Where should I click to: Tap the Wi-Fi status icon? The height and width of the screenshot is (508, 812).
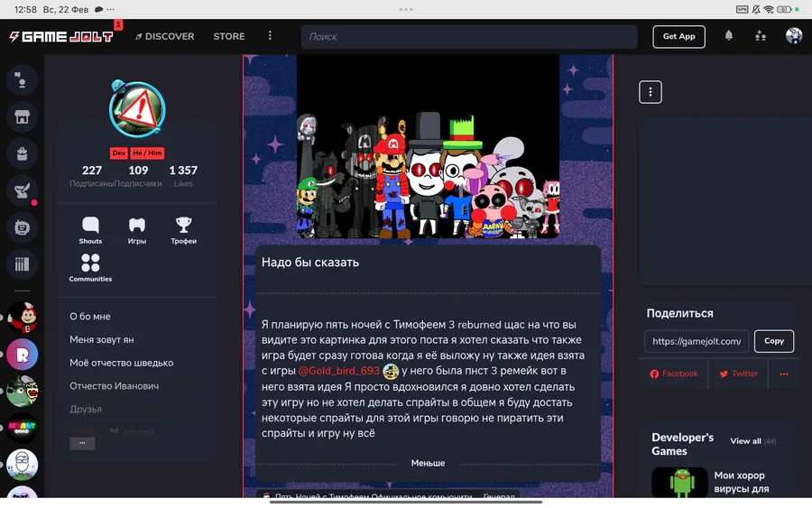tap(769, 9)
